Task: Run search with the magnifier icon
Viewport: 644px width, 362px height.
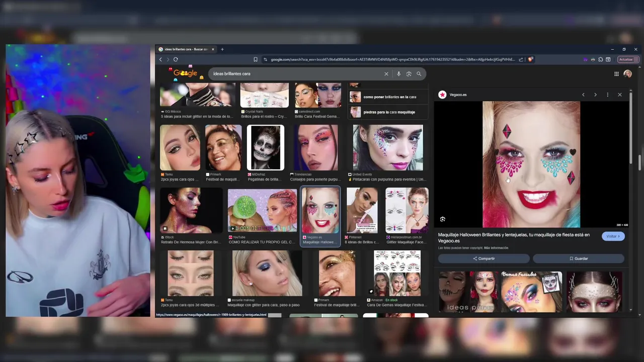Action: pyautogui.click(x=419, y=74)
